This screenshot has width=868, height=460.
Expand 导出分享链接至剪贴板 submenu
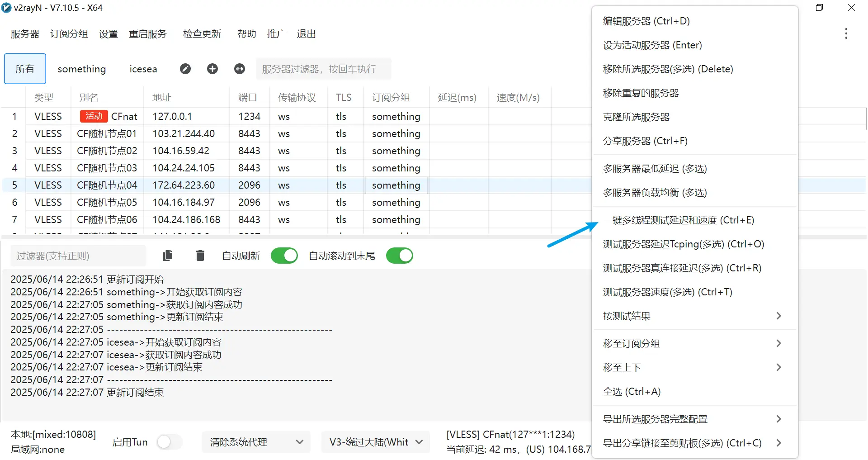click(x=695, y=443)
